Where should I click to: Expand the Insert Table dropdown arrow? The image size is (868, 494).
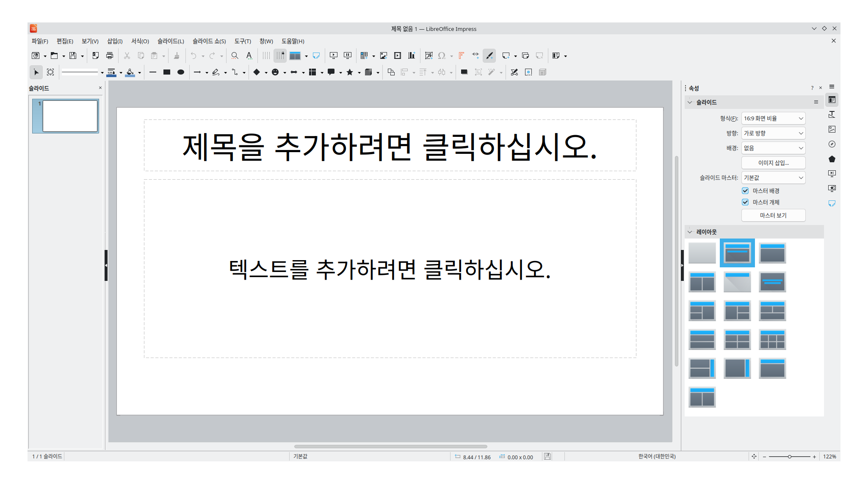[x=373, y=56]
